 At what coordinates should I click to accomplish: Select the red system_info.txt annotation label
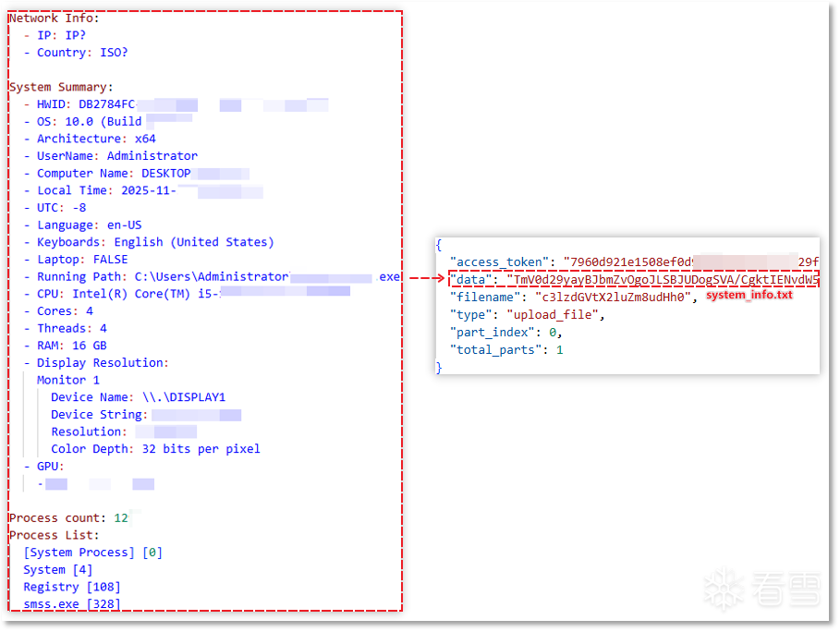coord(749,296)
